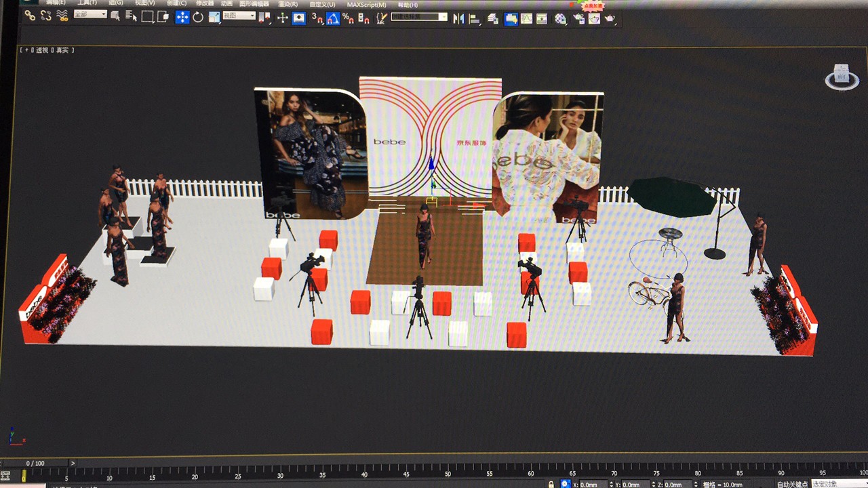This screenshot has width=868, height=488.
Task: Open the Render Setup dialog
Action: (578, 18)
